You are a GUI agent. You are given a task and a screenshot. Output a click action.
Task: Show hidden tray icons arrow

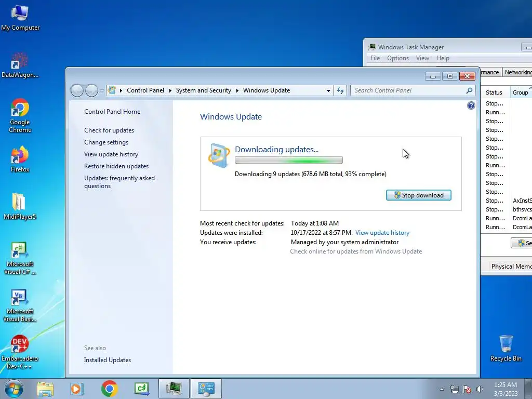point(442,389)
